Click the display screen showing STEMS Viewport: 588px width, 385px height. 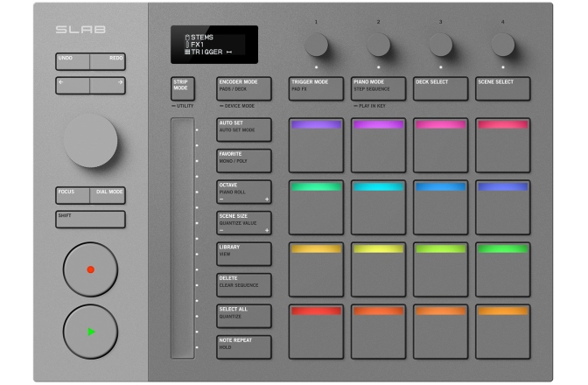214,45
